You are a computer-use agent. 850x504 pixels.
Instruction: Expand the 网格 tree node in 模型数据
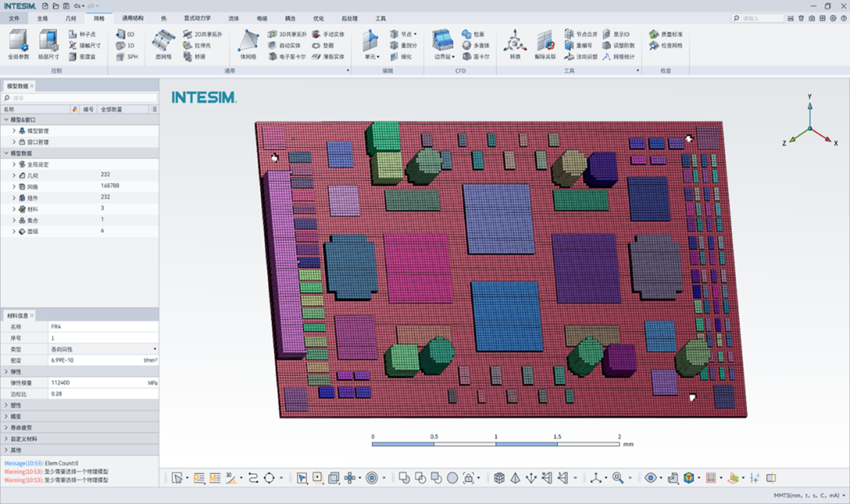pos(14,186)
